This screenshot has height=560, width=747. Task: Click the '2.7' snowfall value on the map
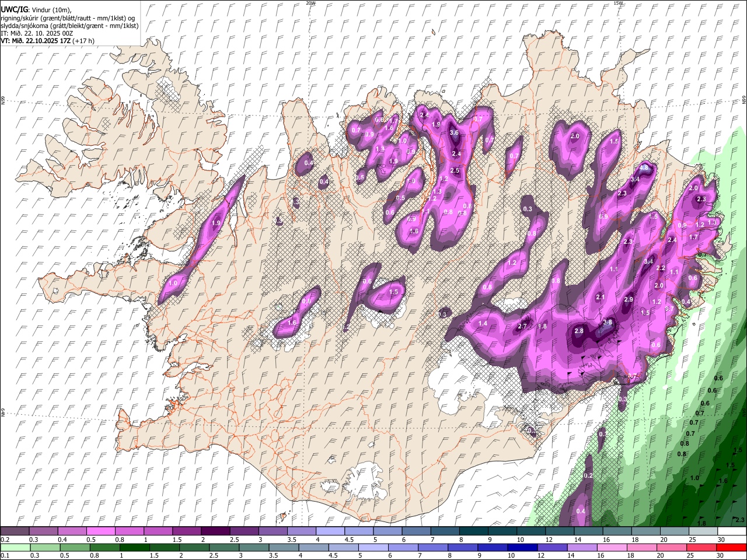[523, 326]
